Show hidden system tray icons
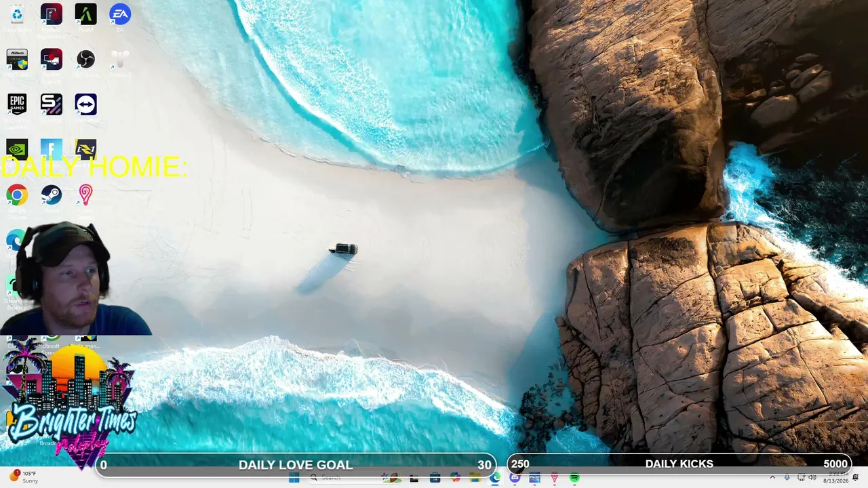The image size is (868, 488). tap(772, 478)
